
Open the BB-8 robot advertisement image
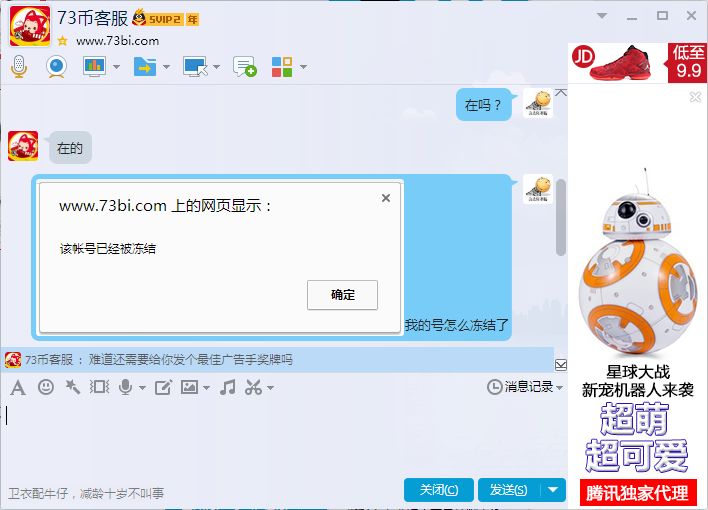tap(638, 262)
